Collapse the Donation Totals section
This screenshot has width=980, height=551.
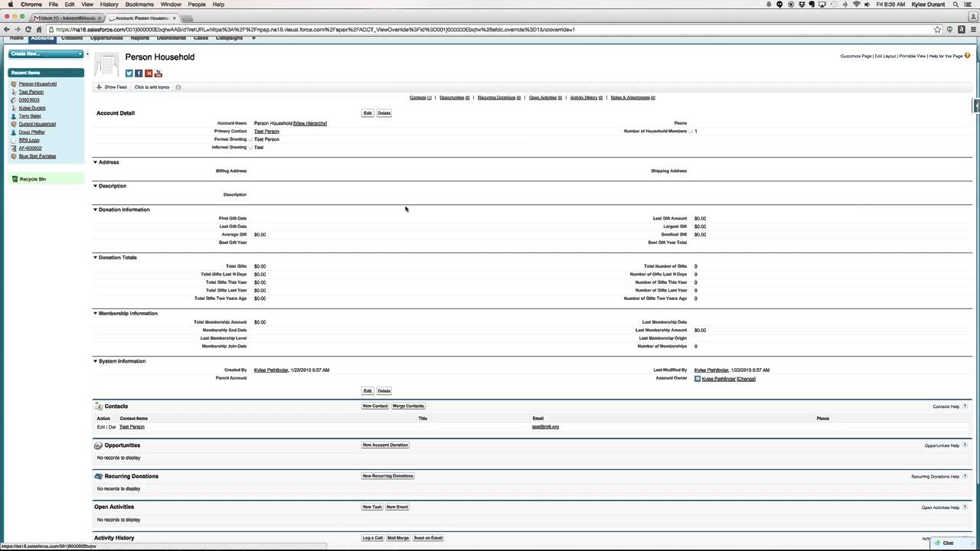(96, 257)
